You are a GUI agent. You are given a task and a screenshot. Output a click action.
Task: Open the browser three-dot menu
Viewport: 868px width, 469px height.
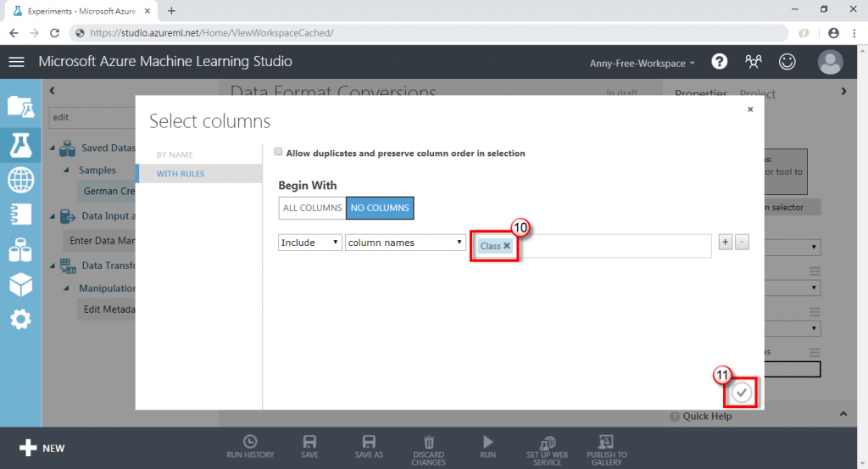coord(854,33)
